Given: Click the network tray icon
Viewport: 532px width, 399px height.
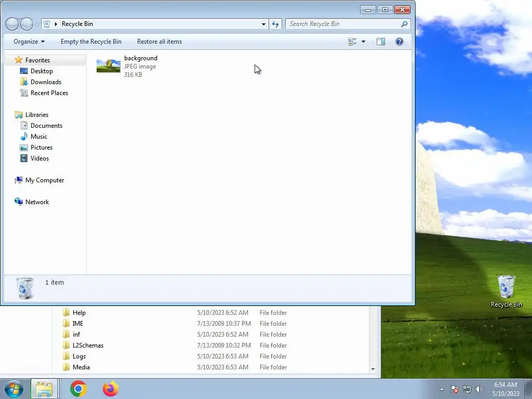Looking at the screenshot, I should click(x=467, y=389).
